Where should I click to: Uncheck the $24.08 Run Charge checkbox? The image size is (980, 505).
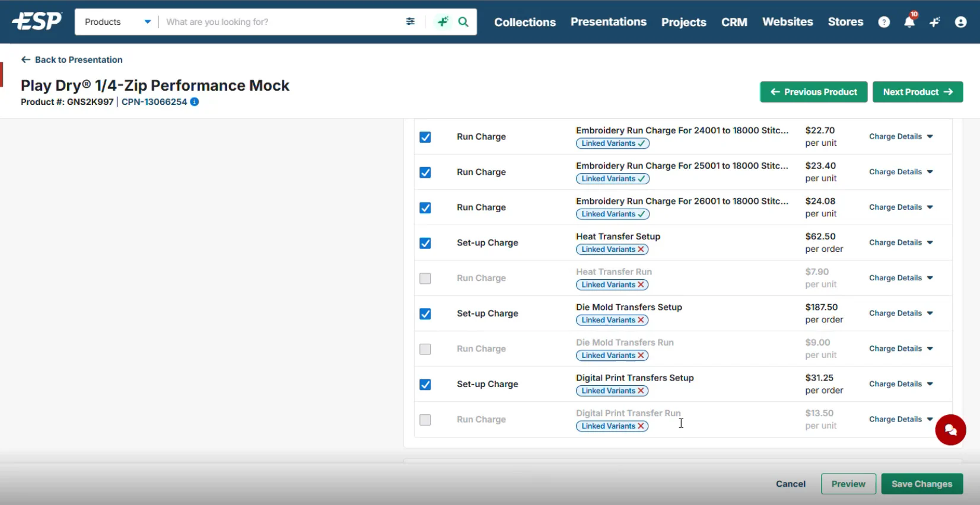[425, 207]
